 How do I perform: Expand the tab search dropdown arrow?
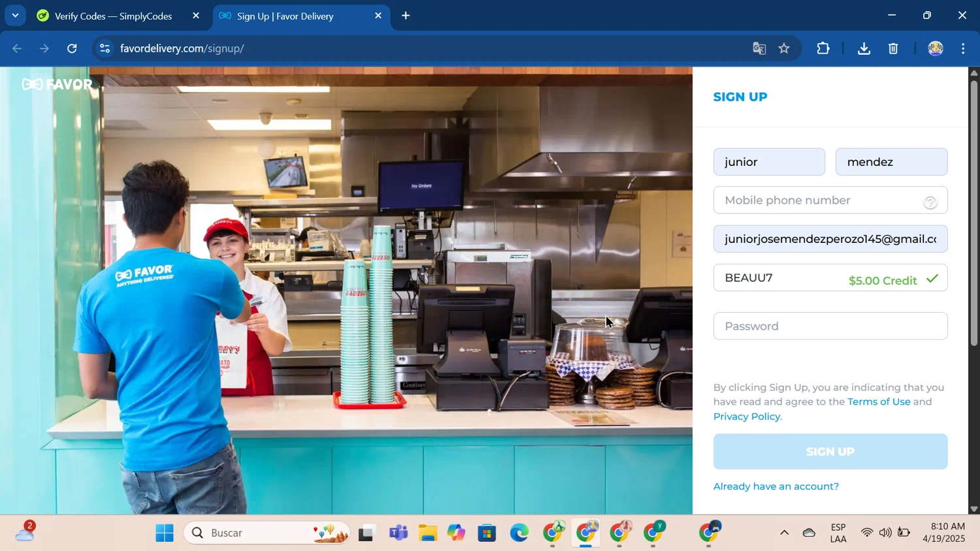pyautogui.click(x=15, y=16)
